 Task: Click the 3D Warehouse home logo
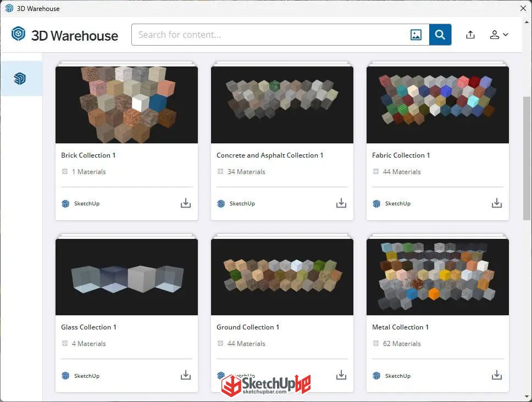pyautogui.click(x=18, y=34)
